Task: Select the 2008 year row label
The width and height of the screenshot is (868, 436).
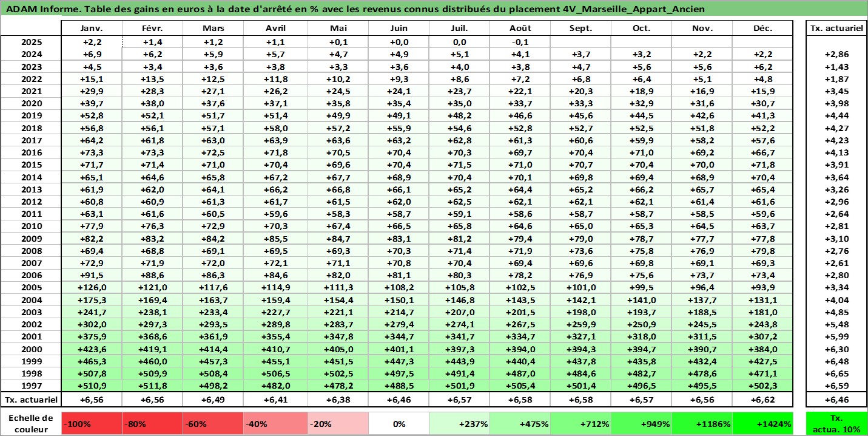Action: point(31,251)
